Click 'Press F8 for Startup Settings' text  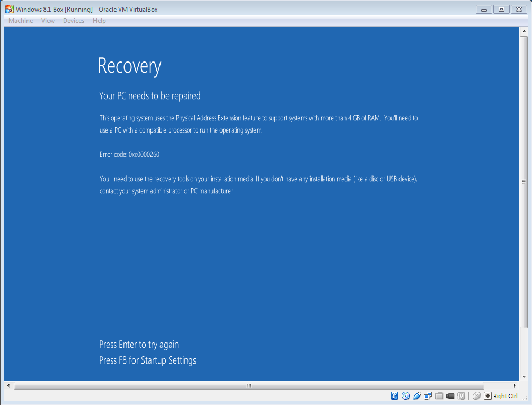pos(148,360)
